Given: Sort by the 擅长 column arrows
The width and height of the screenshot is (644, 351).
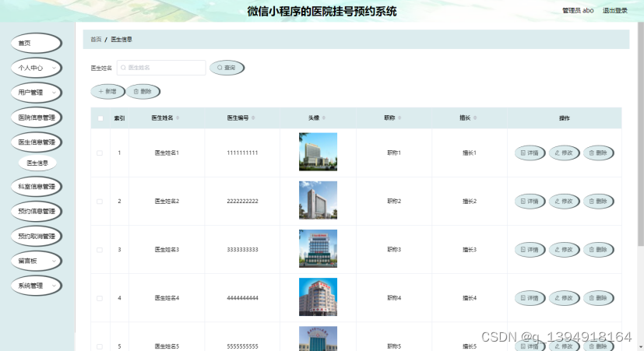Looking at the screenshot, I should point(475,118).
